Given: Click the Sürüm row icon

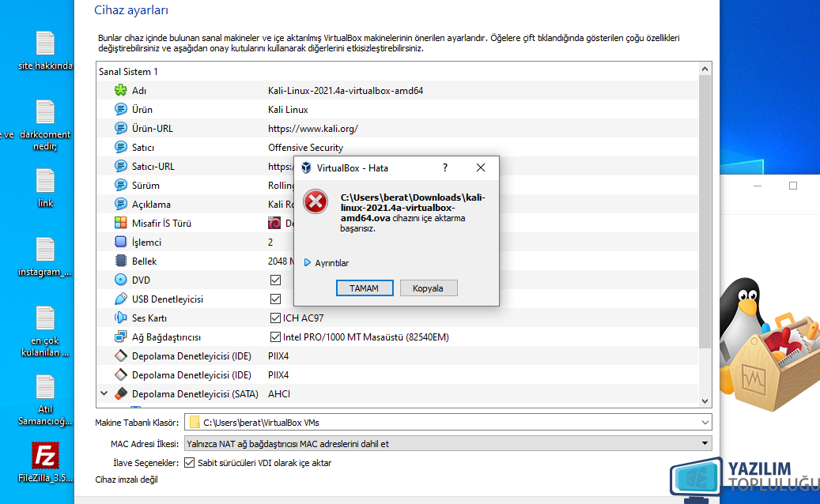Looking at the screenshot, I should click(x=121, y=185).
